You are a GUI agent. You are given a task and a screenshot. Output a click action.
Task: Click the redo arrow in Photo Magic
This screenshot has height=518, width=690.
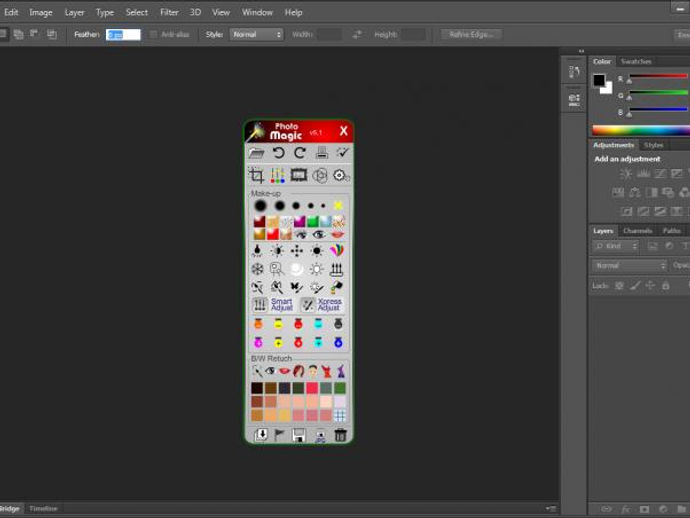tap(300, 153)
